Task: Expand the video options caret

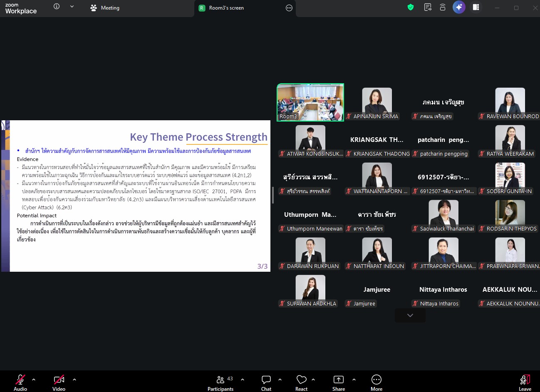Action: coord(74,380)
